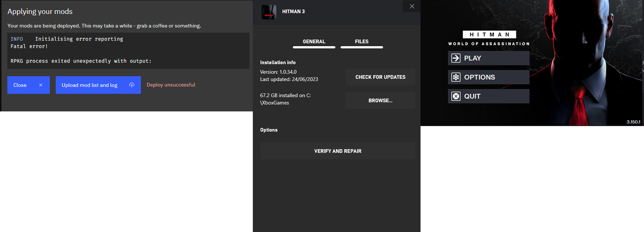Switch to the FILES tab

[x=362, y=42]
